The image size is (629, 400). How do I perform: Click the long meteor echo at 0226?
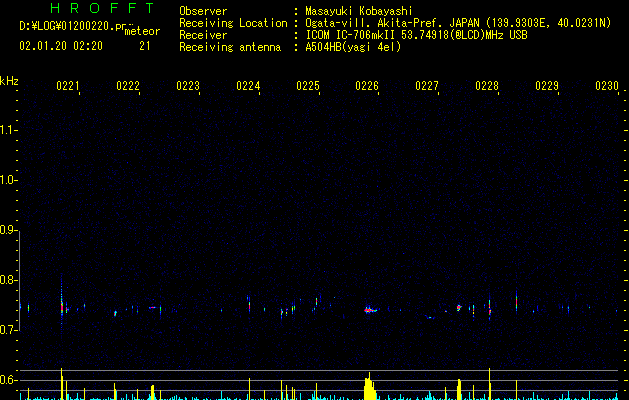click(371, 310)
